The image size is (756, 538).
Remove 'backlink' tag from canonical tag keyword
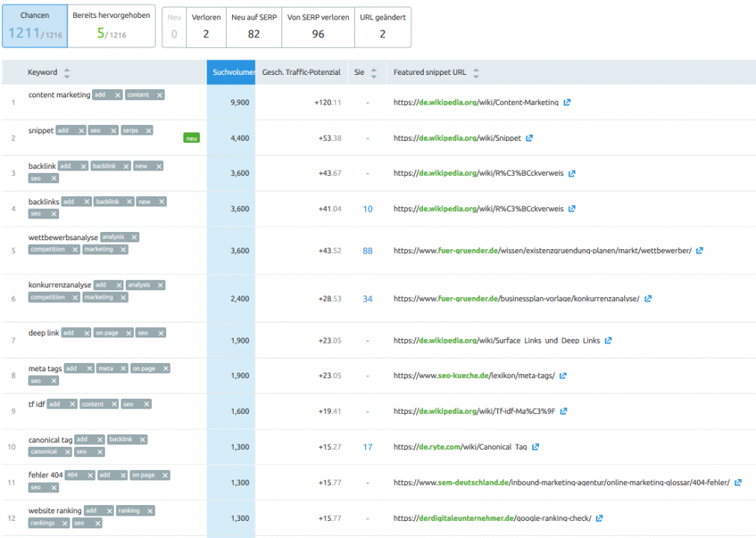pyautogui.click(x=142, y=440)
